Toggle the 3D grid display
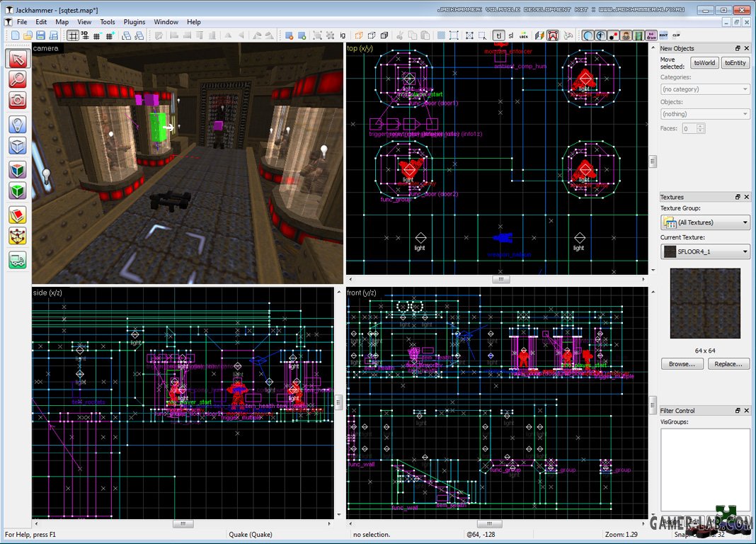Viewport: 756px width, 544px height. tap(85, 35)
